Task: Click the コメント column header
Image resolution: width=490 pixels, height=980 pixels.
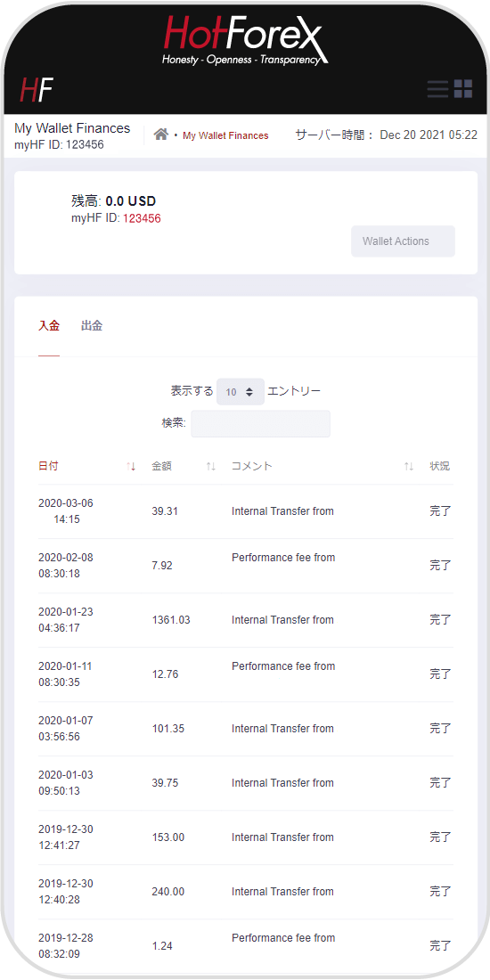Action: click(252, 466)
